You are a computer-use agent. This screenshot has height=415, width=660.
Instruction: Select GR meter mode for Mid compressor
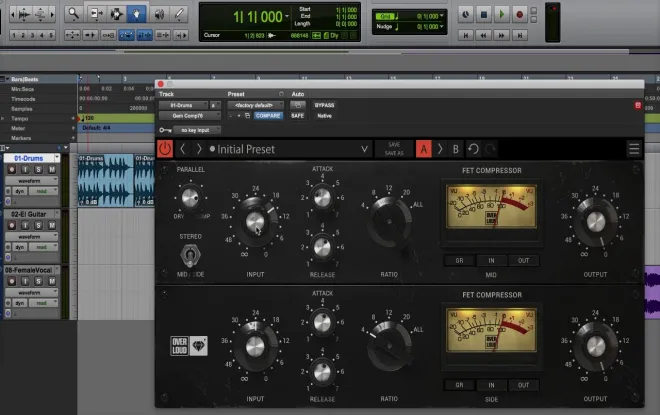click(x=459, y=260)
